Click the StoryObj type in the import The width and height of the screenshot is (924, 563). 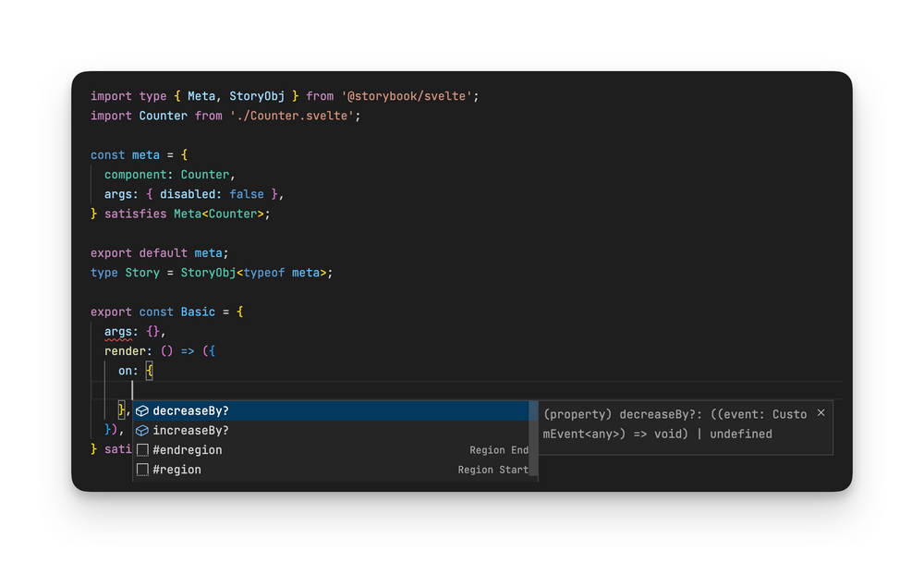click(259, 95)
